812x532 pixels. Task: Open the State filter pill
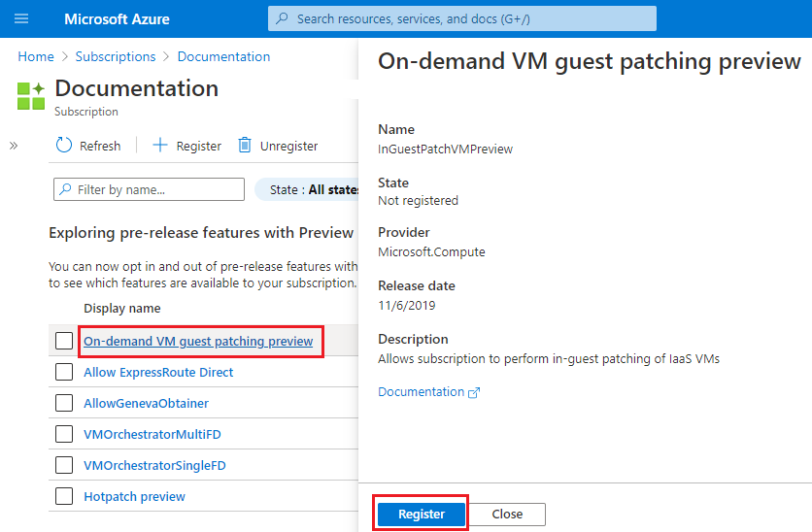[x=307, y=190]
